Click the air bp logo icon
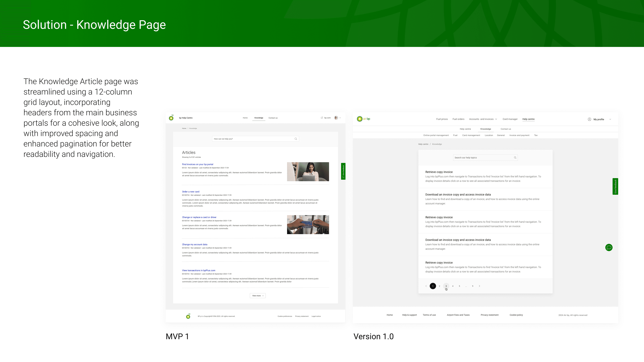 click(360, 119)
